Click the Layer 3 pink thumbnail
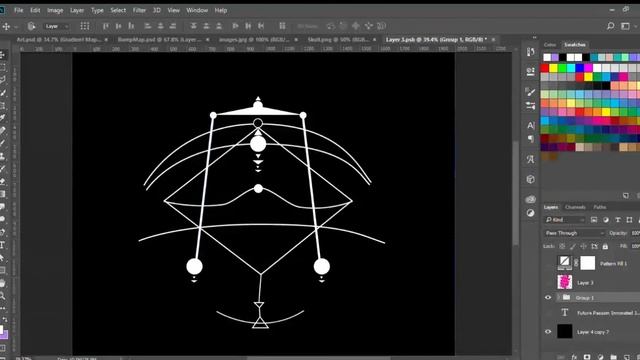 564,282
